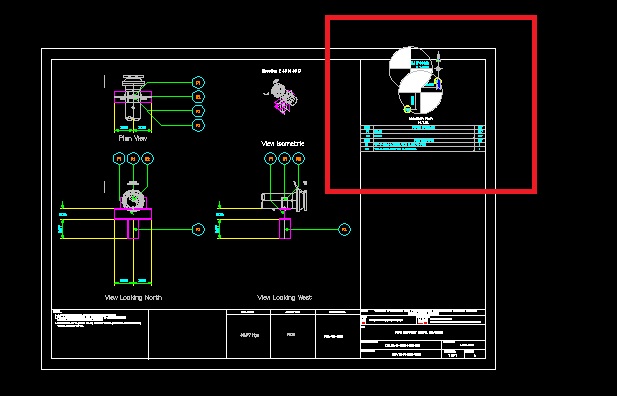Click the magenta base plate in North view
The width and height of the screenshot is (617, 396).
point(133,214)
